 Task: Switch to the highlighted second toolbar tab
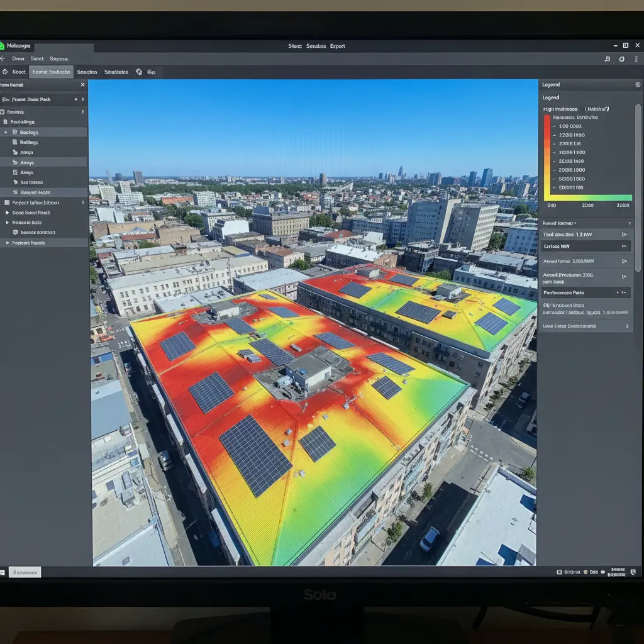51,72
